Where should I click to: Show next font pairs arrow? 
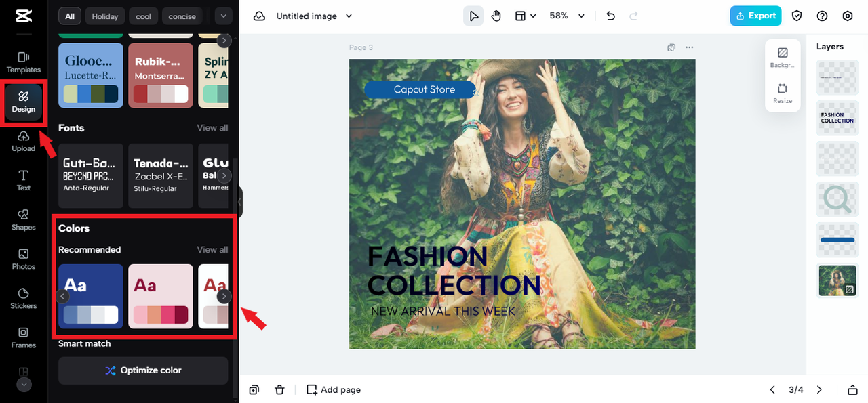click(x=224, y=176)
